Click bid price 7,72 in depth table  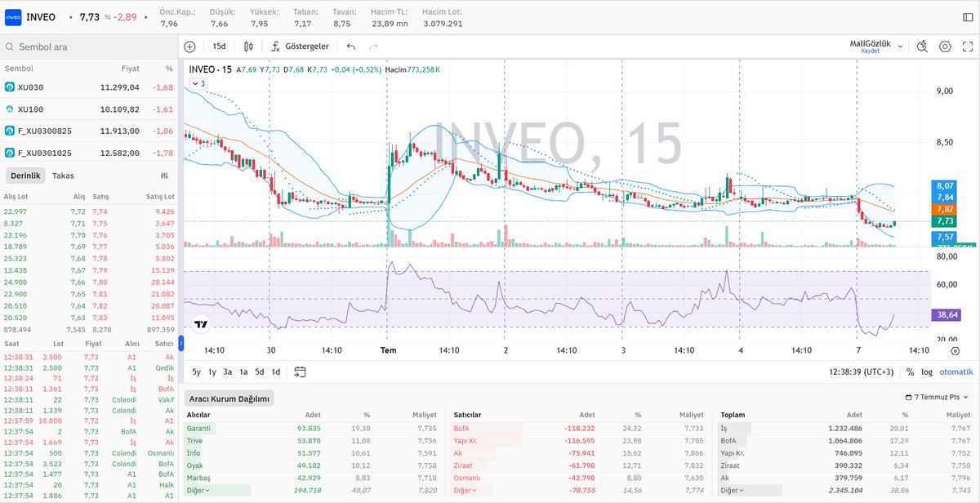click(x=78, y=212)
